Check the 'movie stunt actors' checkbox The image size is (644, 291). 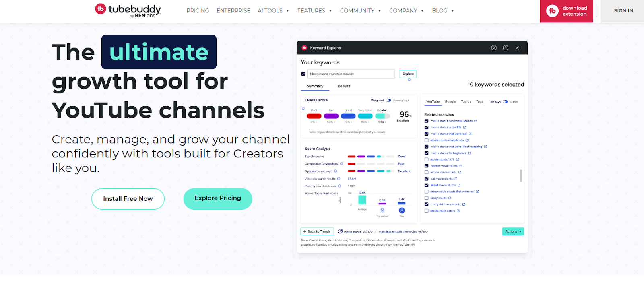pyautogui.click(x=427, y=211)
